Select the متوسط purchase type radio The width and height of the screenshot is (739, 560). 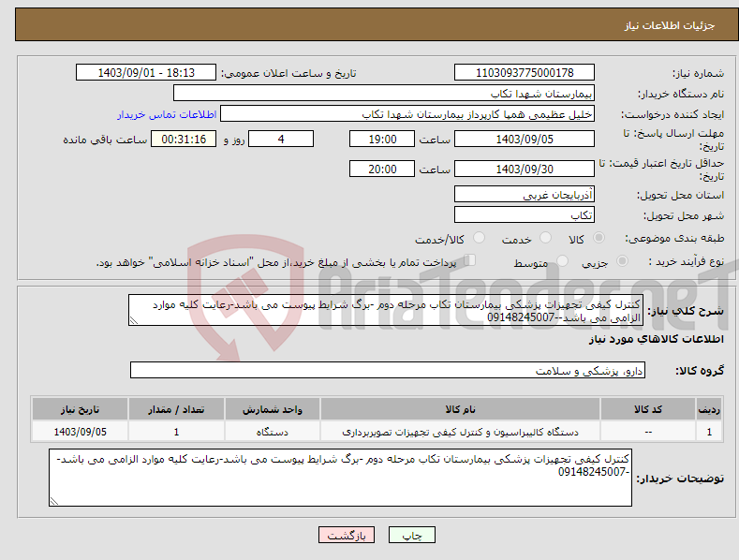click(x=562, y=260)
